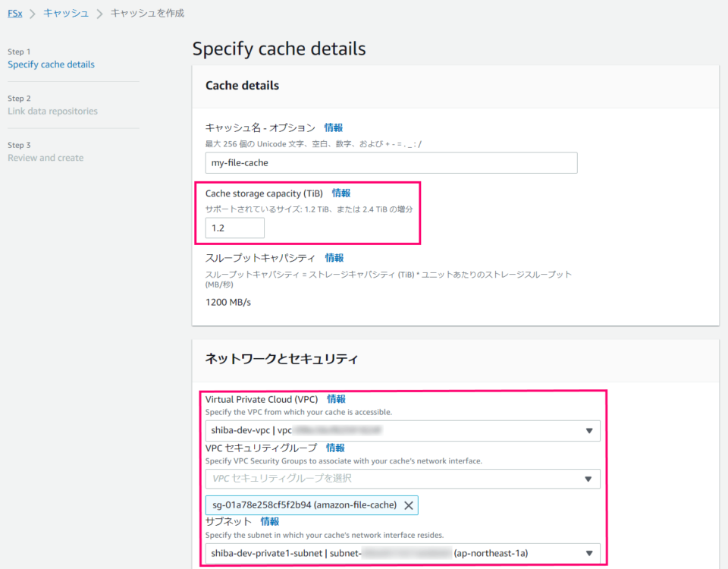The height and width of the screenshot is (569, 728).
Task: Click 情報 beside Virtual Private Cloud (VPC)
Action: pyautogui.click(x=335, y=398)
